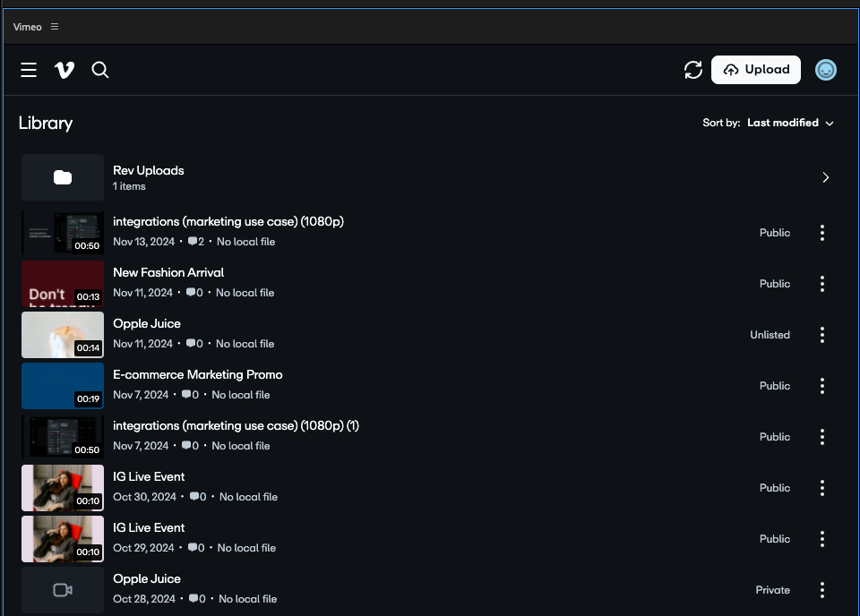Open the Sort by Last modified dropdown
This screenshot has width=860, height=616.
[x=790, y=123]
